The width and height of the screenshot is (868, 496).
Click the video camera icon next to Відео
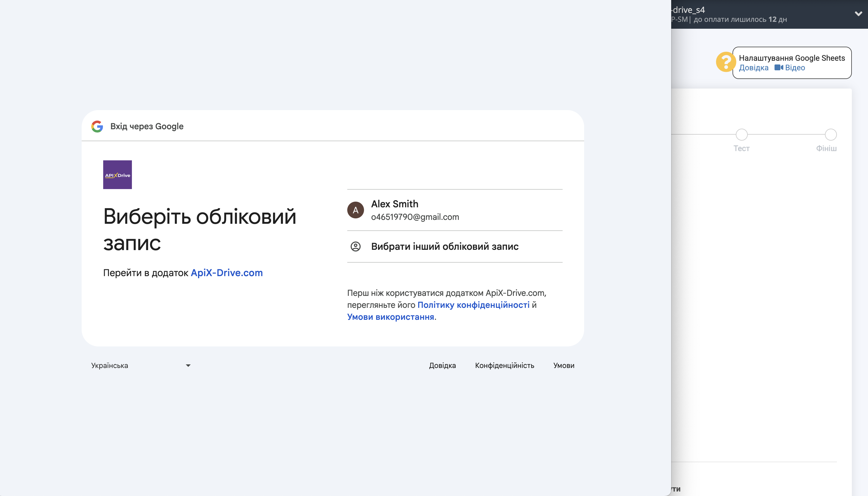click(x=779, y=67)
